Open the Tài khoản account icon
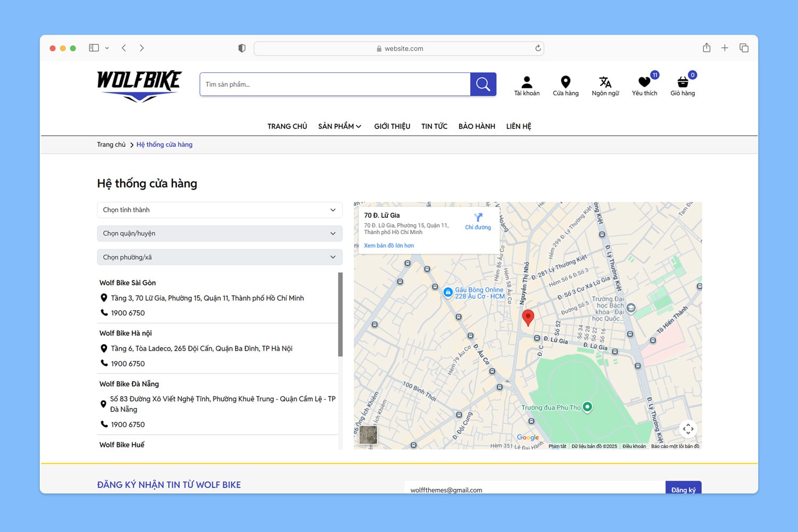 coord(527,82)
